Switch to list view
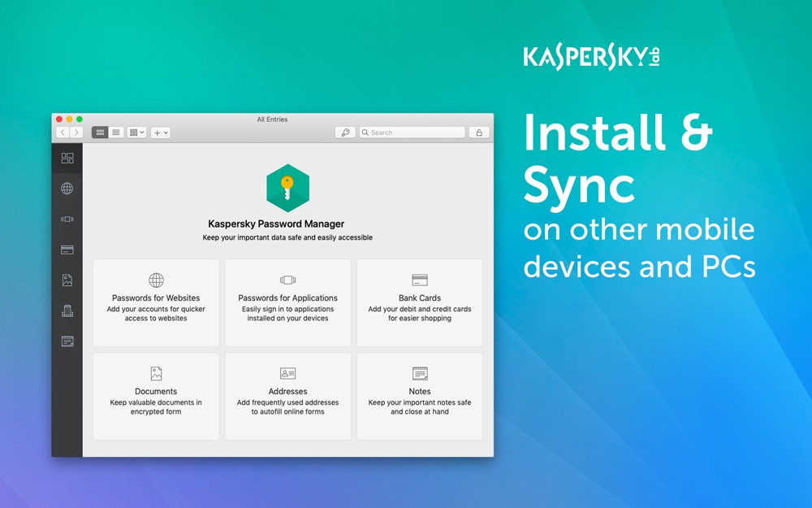 [116, 132]
